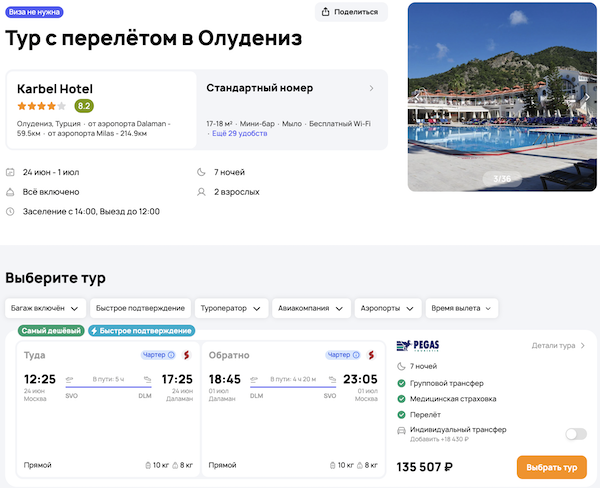Expand the Аэропорты filter dropdown
Image resolution: width=600 pixels, height=488 pixels.
386,308
